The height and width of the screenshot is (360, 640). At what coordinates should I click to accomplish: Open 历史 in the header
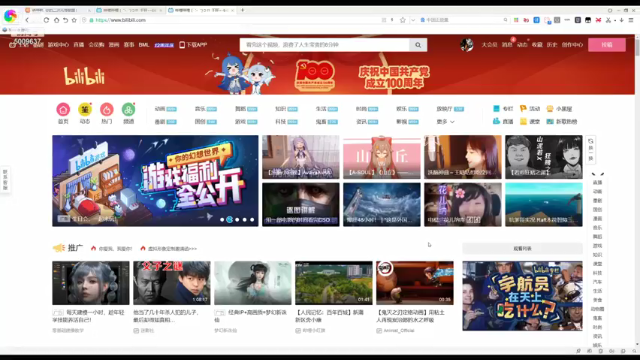[552, 45]
